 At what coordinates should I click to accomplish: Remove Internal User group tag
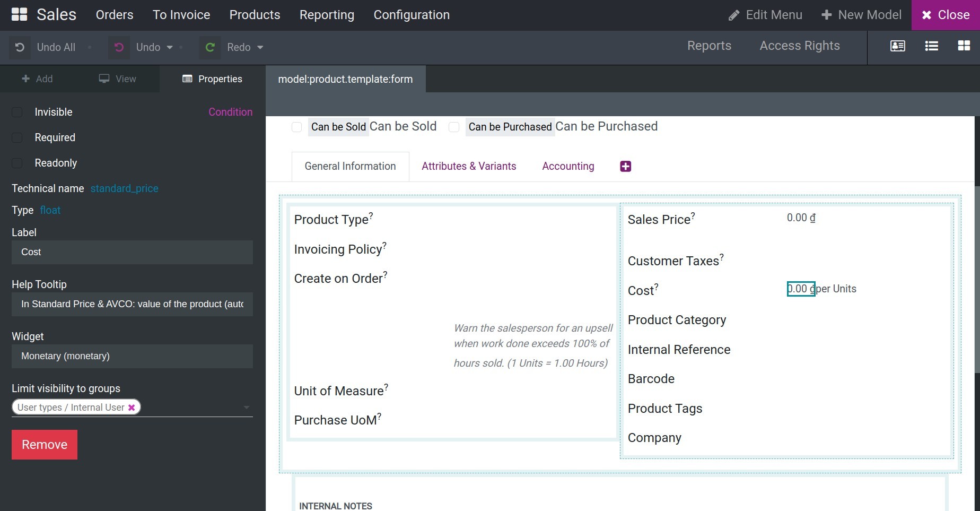pyautogui.click(x=132, y=407)
